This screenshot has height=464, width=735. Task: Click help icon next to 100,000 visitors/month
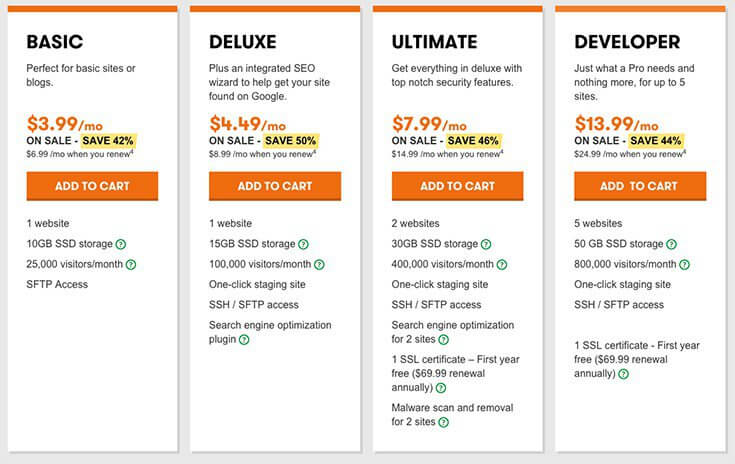319,265
